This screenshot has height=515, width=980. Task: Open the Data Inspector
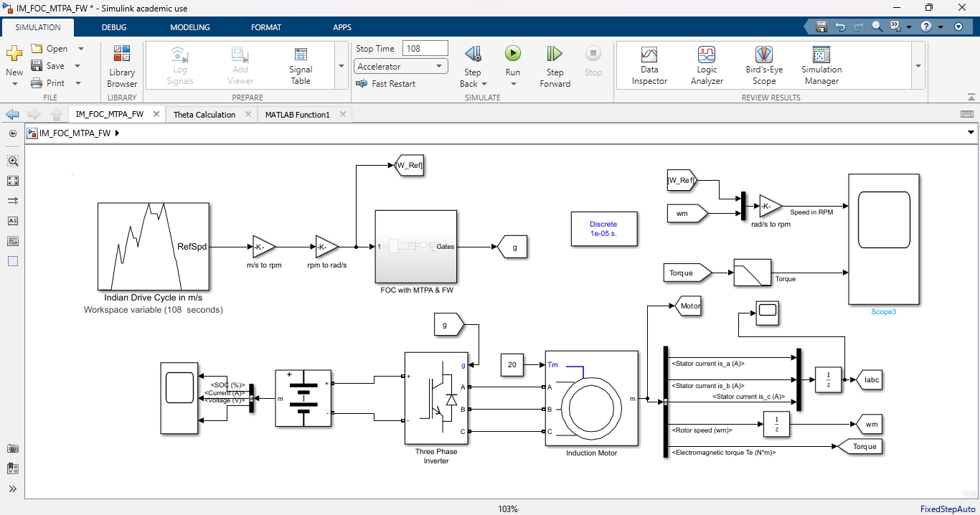click(x=649, y=65)
